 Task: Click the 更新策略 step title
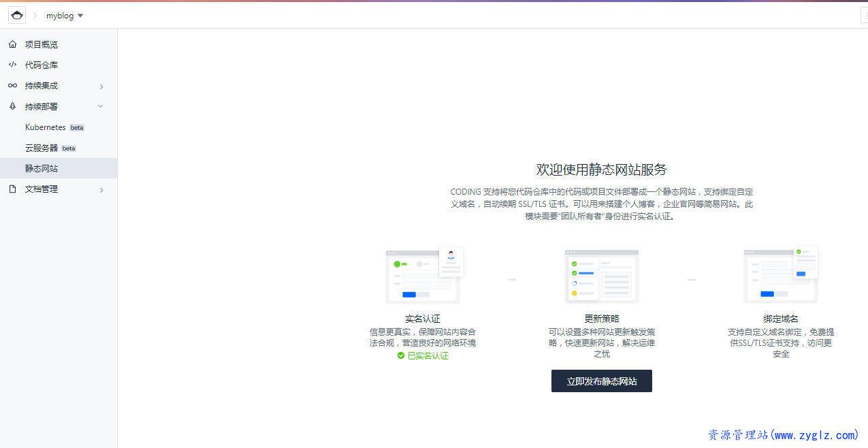point(602,319)
